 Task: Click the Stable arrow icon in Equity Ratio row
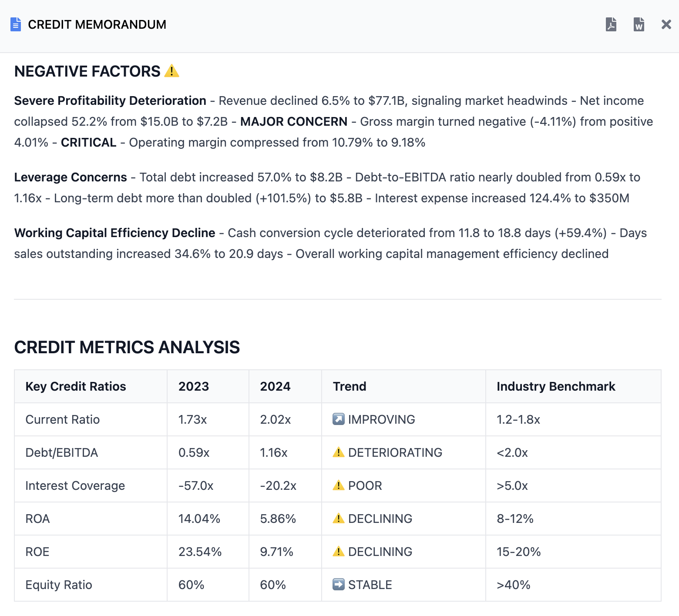[339, 585]
